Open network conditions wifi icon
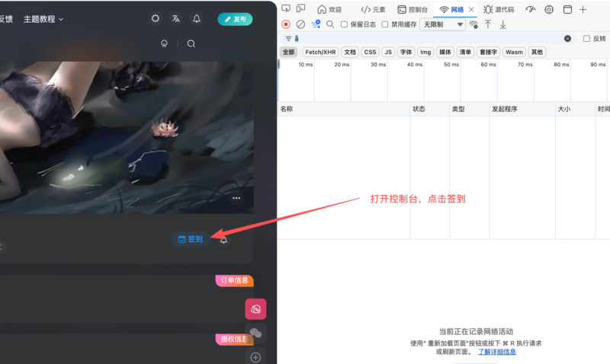This screenshot has height=364, width=610. 474,24
